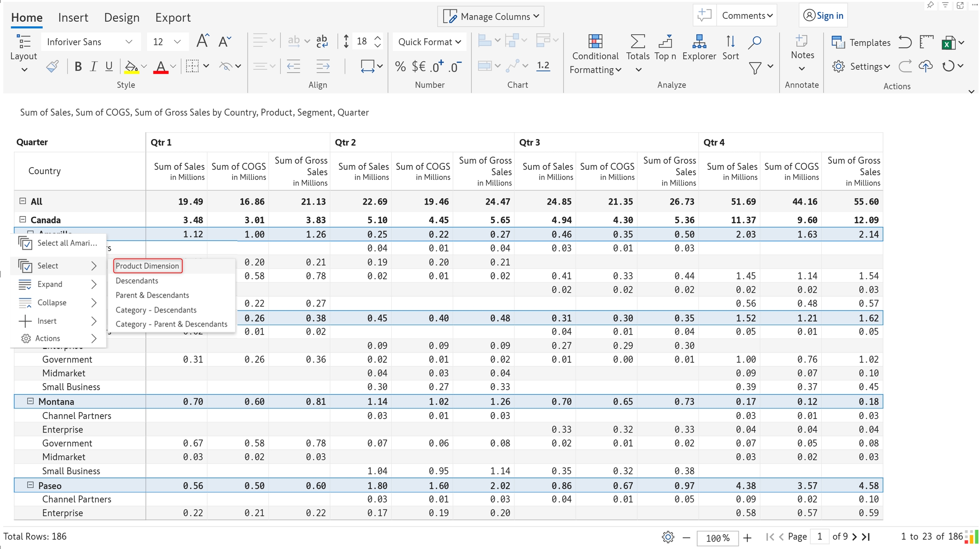Select Product Dimension in the submenu
980x549 pixels.
coord(148,266)
